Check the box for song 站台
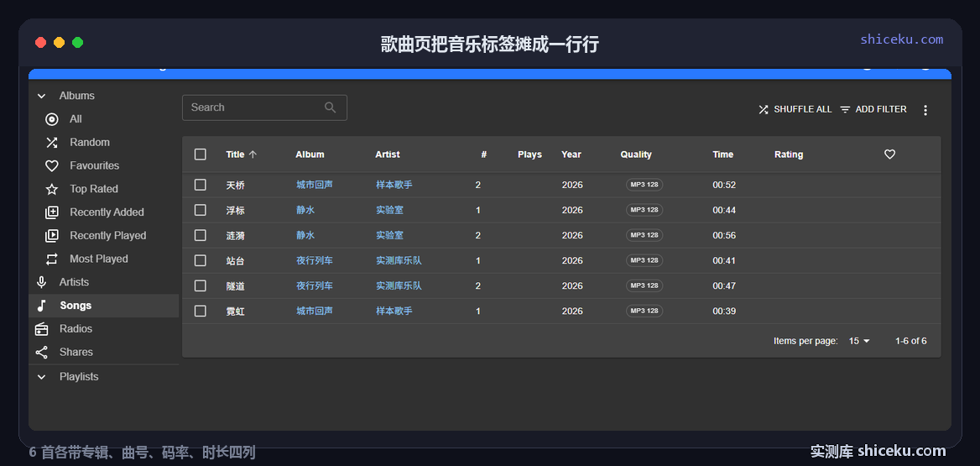Viewport: 980px width, 466px height. click(200, 260)
